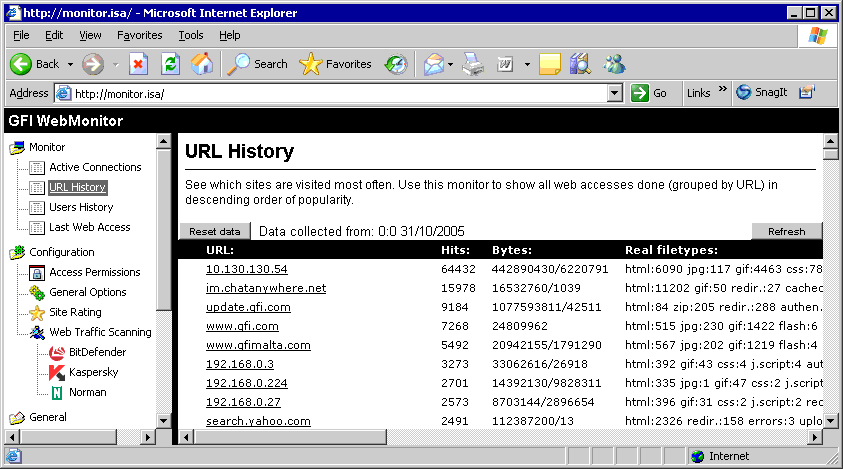Open the Search pane magnifier icon
The image size is (843, 469).
pos(239,64)
